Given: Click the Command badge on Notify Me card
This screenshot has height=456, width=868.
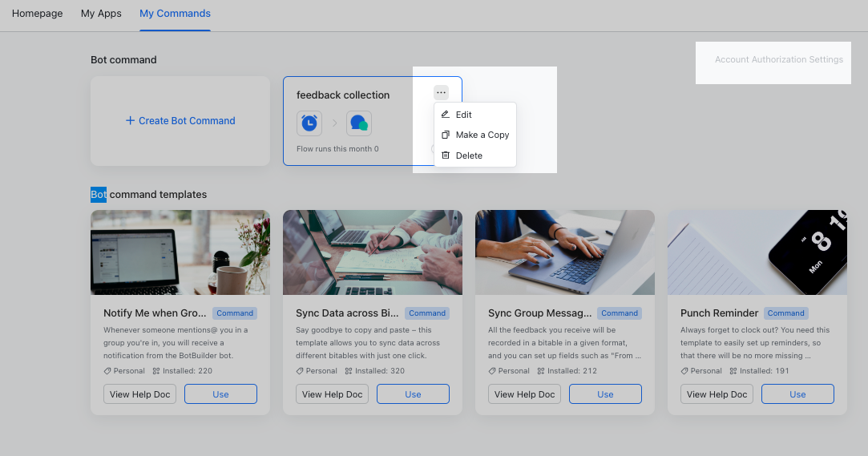Looking at the screenshot, I should (x=235, y=313).
